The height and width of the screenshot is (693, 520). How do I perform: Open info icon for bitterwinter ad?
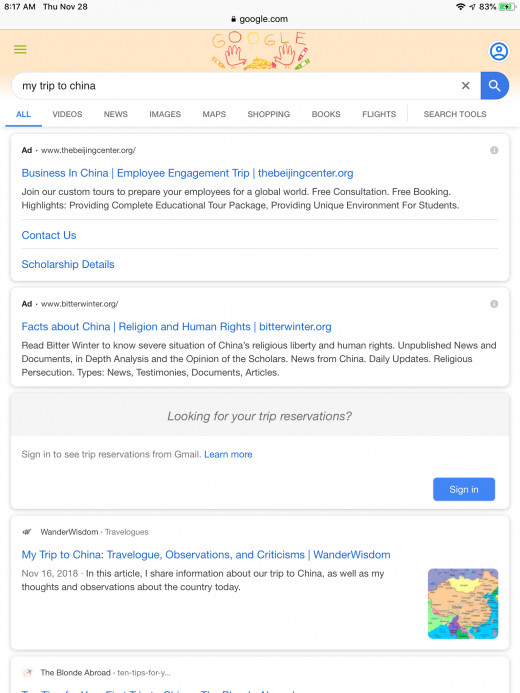coord(494,304)
